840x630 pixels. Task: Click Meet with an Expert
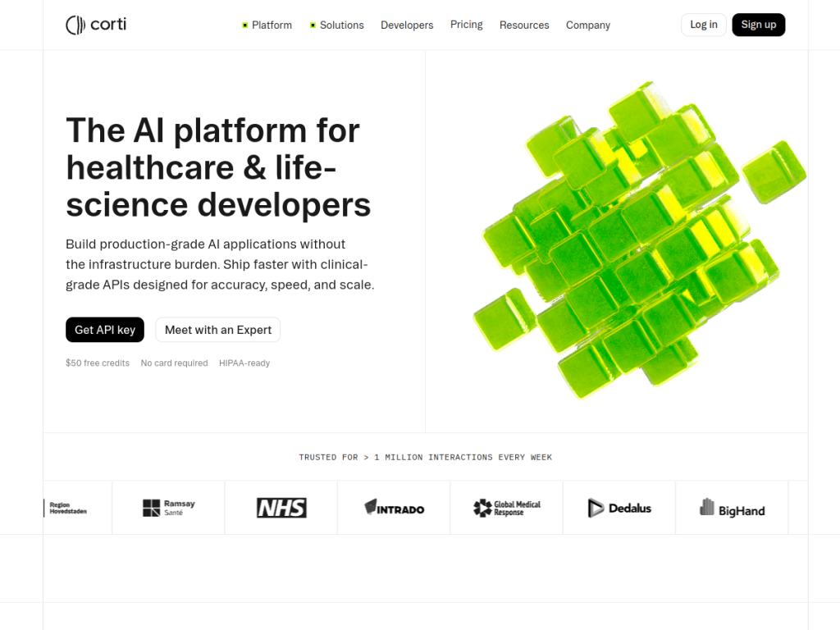(x=218, y=330)
